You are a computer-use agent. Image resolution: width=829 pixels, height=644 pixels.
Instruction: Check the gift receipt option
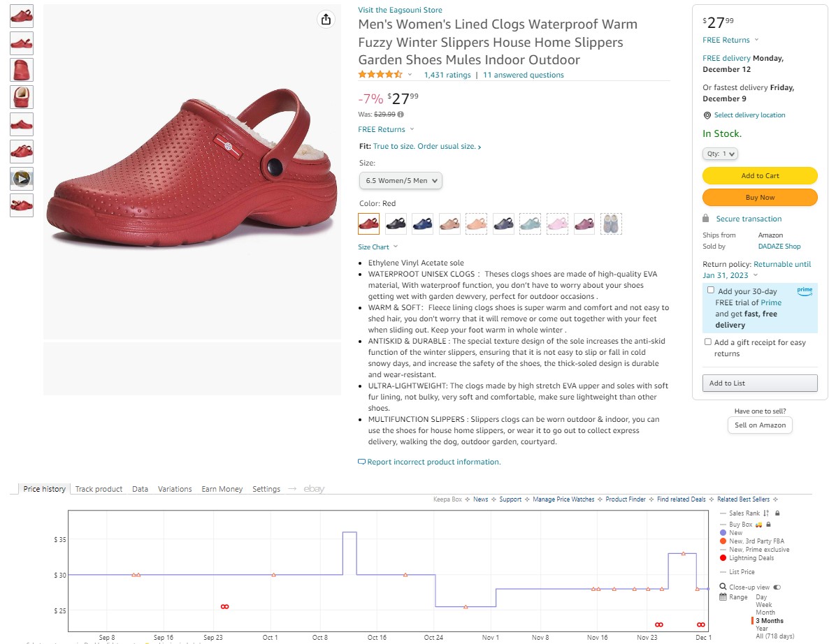point(708,342)
